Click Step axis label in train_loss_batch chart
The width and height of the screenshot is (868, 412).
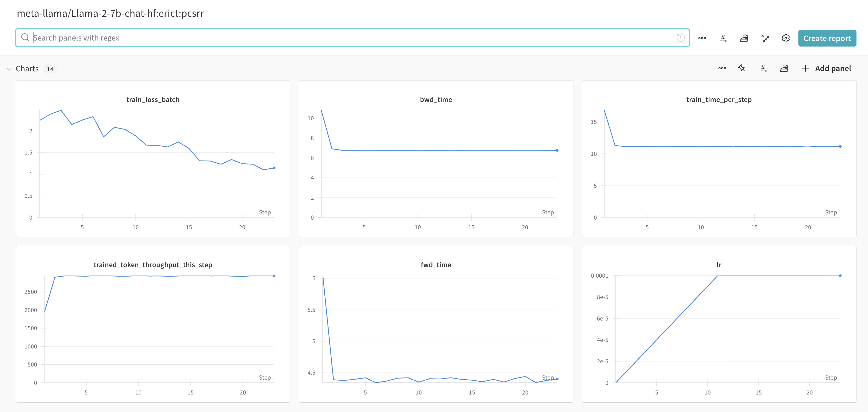coord(265,212)
